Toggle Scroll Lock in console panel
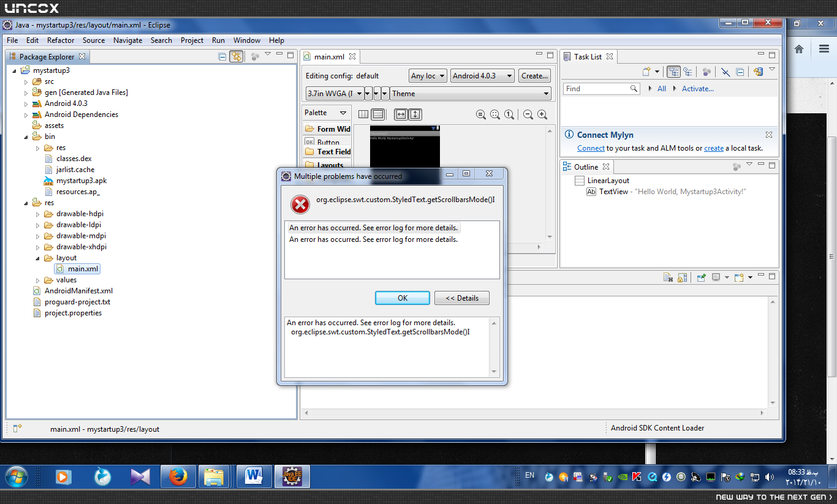 pyautogui.click(x=683, y=277)
